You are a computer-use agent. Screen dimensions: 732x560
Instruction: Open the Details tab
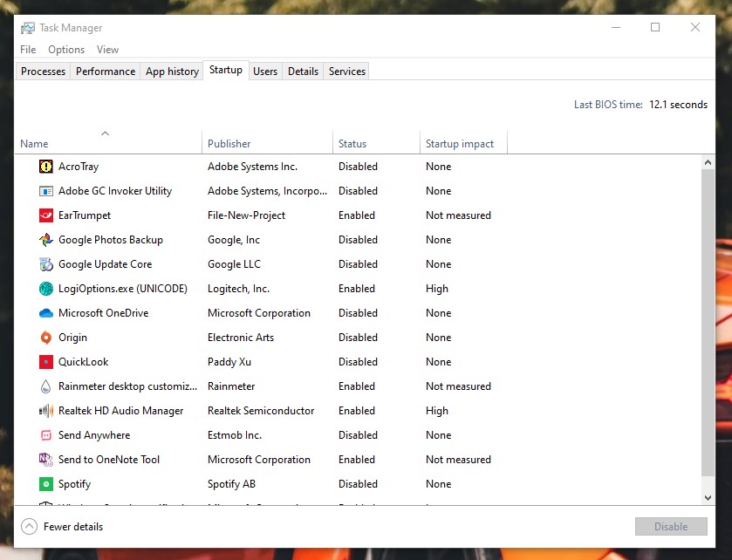point(303,72)
